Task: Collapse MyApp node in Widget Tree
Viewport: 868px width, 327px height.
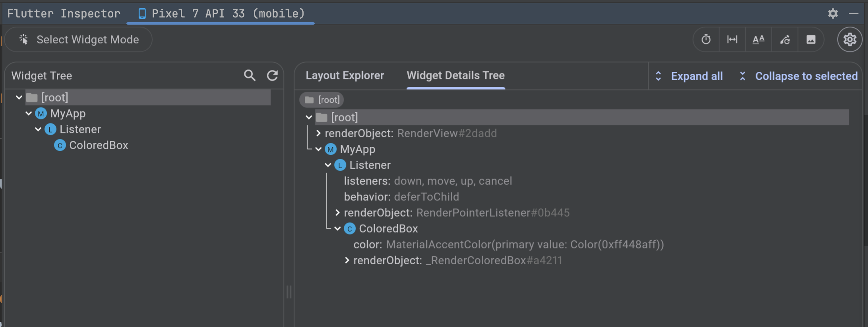Action: coord(29,113)
